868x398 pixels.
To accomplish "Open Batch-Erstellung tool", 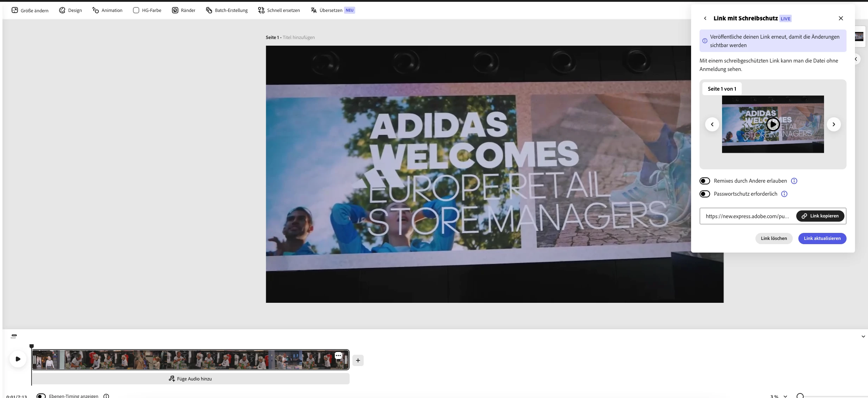I will [x=209, y=10].
